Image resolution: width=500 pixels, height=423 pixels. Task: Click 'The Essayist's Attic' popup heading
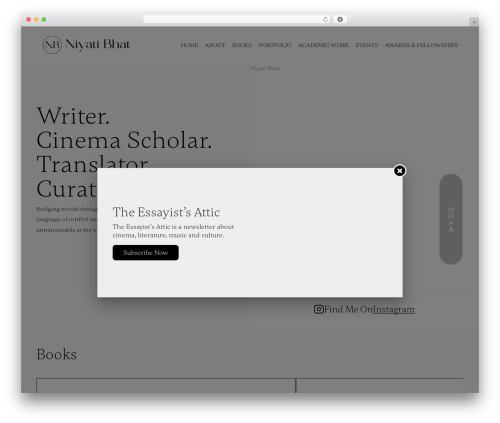[166, 212]
